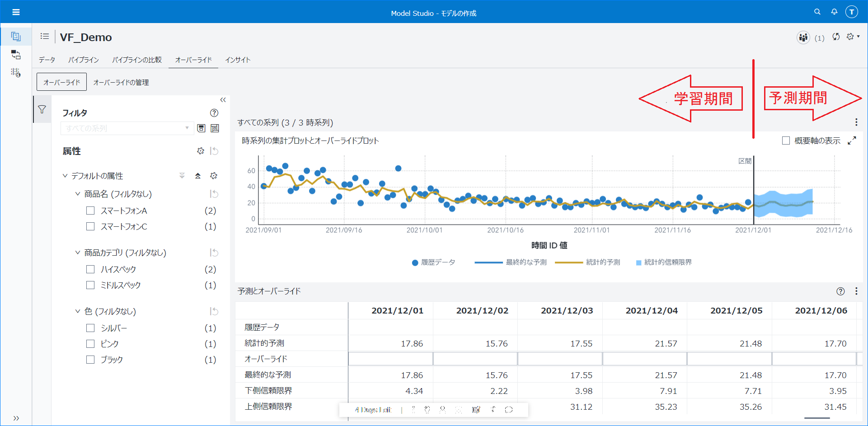Click the refresh project icon
This screenshot has width=868, height=426.
(836, 37)
